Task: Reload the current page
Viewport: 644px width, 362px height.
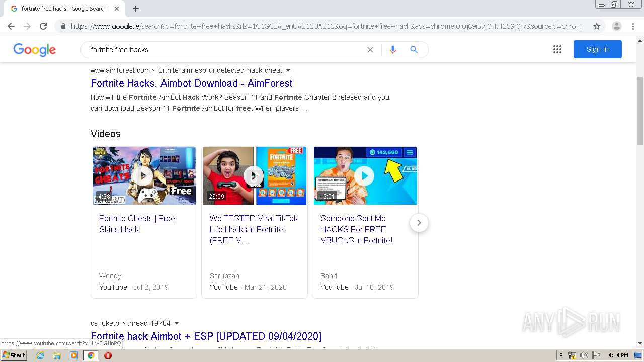Action: (43, 26)
